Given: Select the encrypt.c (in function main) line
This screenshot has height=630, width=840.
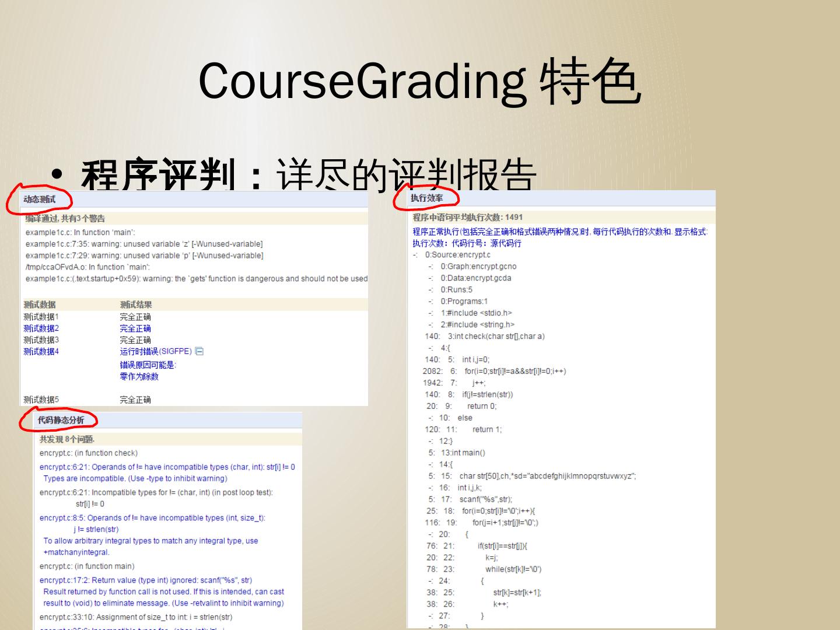Looking at the screenshot, I should pos(87,566).
